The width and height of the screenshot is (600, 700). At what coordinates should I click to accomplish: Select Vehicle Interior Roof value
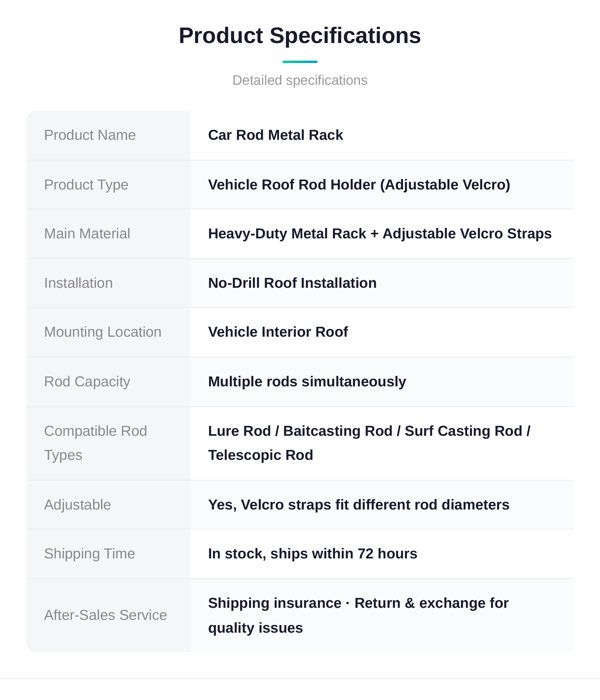pos(278,332)
